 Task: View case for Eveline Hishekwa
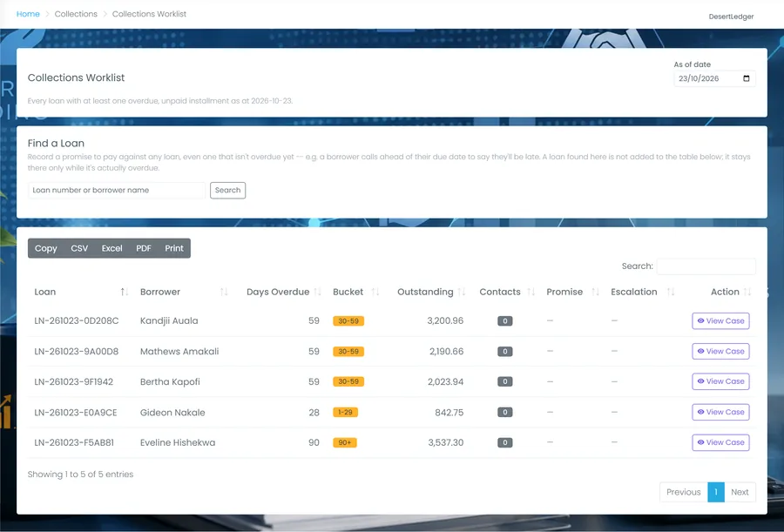coord(720,442)
